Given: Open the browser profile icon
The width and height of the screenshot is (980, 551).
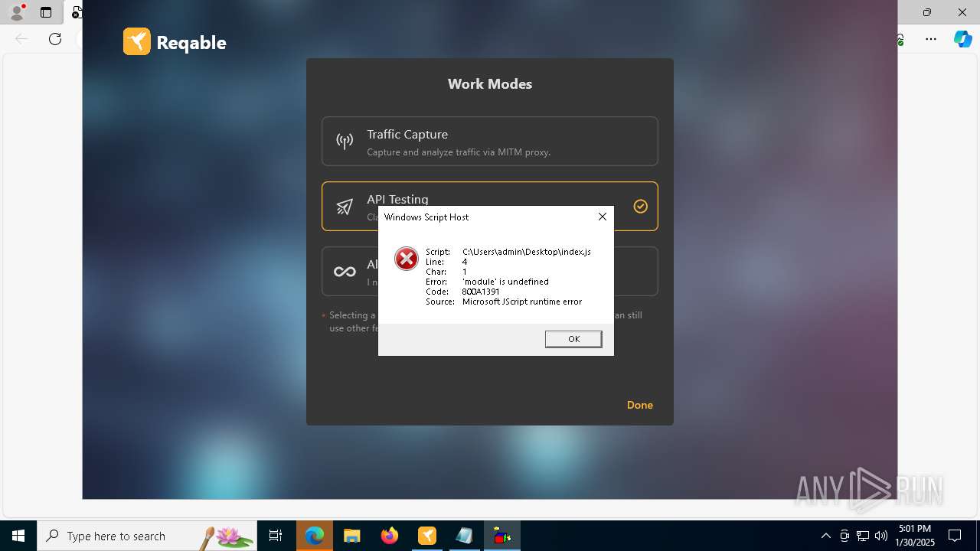Looking at the screenshot, I should point(17,12).
